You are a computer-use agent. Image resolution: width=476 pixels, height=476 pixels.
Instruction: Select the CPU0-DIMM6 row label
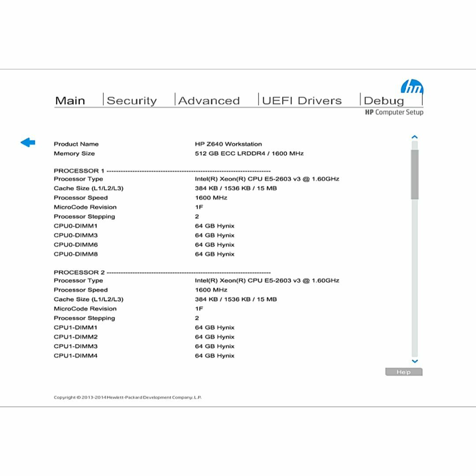[x=76, y=245]
